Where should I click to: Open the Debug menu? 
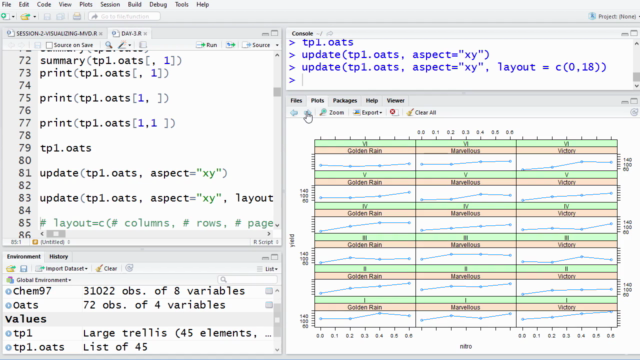pyautogui.click(x=158, y=4)
